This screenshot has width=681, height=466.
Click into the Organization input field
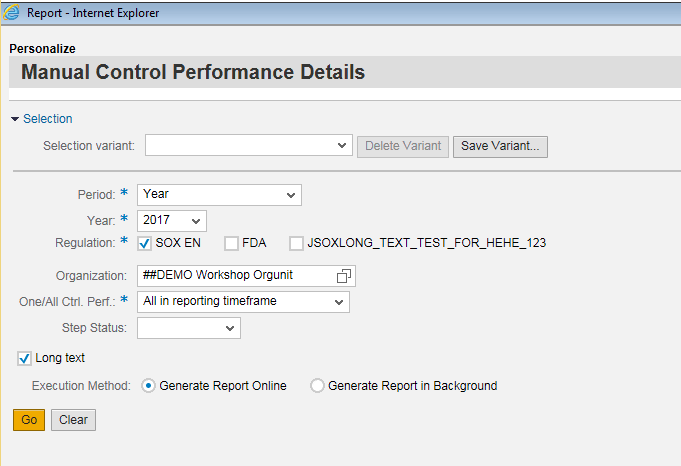238,276
